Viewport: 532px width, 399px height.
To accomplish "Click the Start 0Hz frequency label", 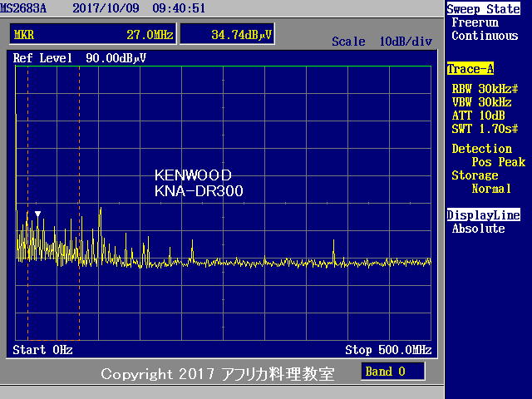I will [42, 350].
